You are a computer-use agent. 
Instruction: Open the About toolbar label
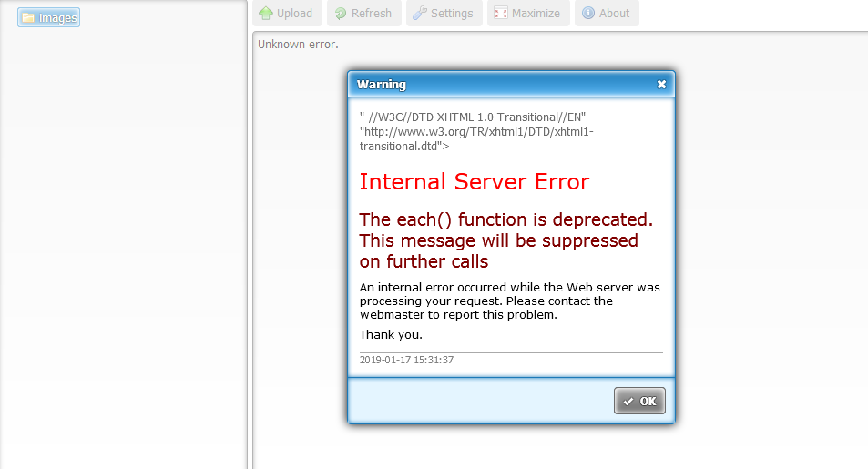(x=614, y=14)
